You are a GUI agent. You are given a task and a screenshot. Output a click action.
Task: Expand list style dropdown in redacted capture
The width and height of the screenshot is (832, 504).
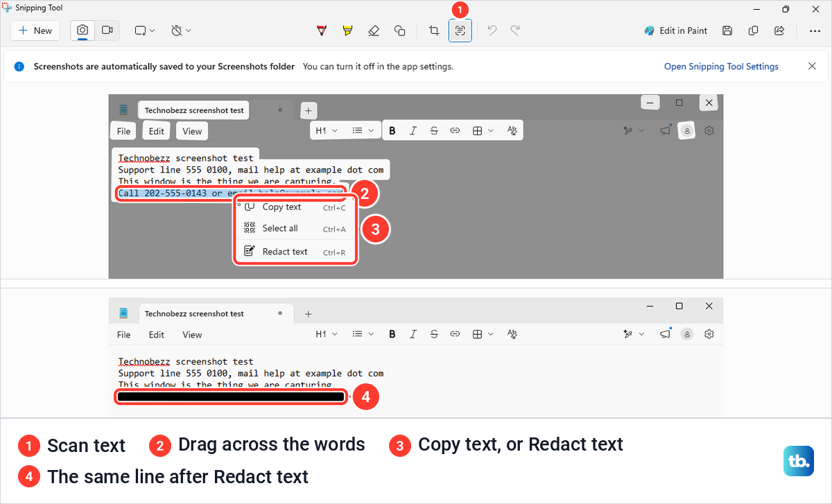363,334
